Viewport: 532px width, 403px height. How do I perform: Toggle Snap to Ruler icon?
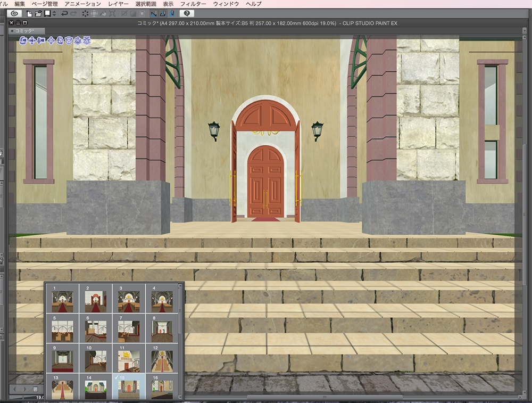(x=154, y=14)
